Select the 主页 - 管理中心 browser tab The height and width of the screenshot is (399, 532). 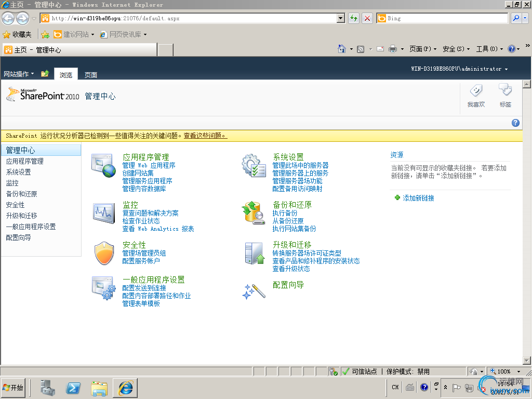79,50
